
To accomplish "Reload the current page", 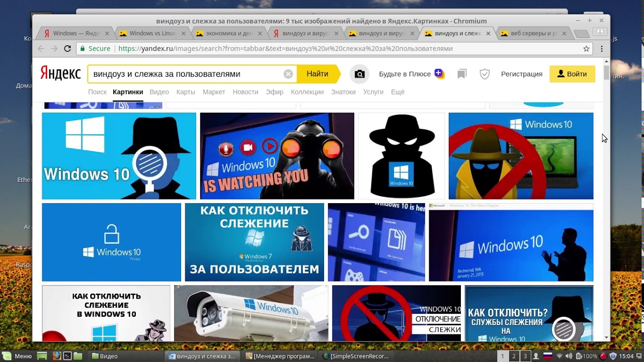I will pos(67,49).
